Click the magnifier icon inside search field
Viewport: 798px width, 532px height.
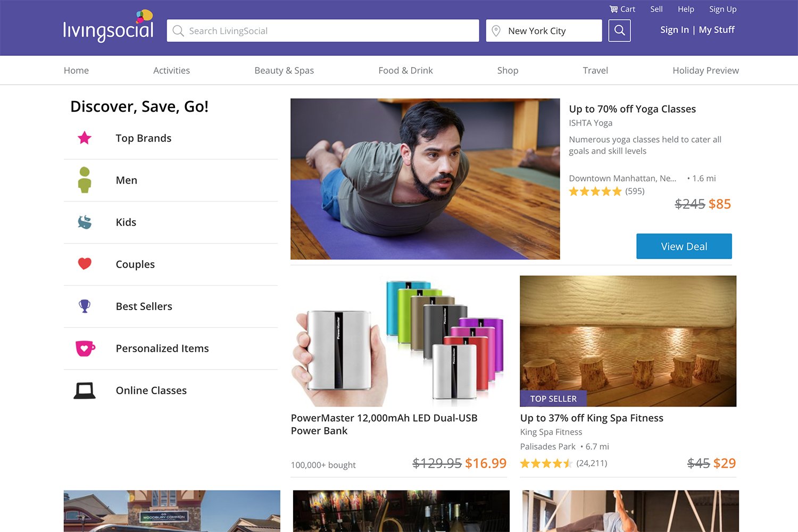point(178,31)
